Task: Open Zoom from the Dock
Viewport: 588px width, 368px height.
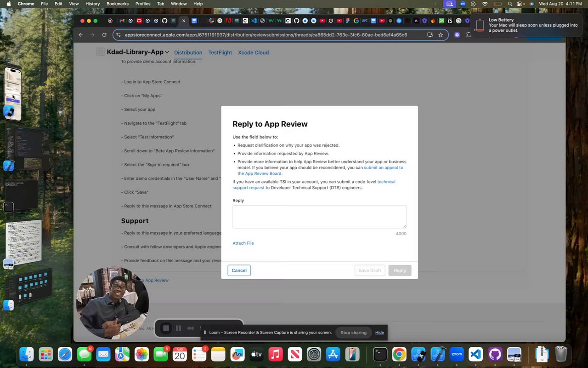Action: pyautogui.click(x=457, y=354)
